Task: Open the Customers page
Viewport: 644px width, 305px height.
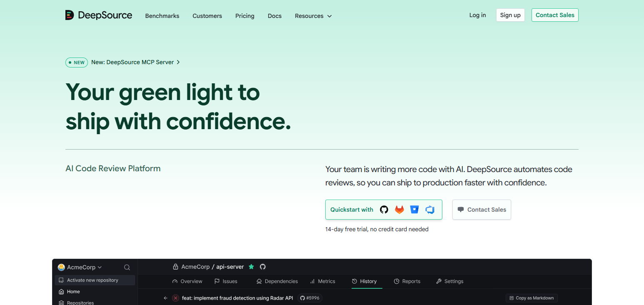Action: pyautogui.click(x=207, y=16)
